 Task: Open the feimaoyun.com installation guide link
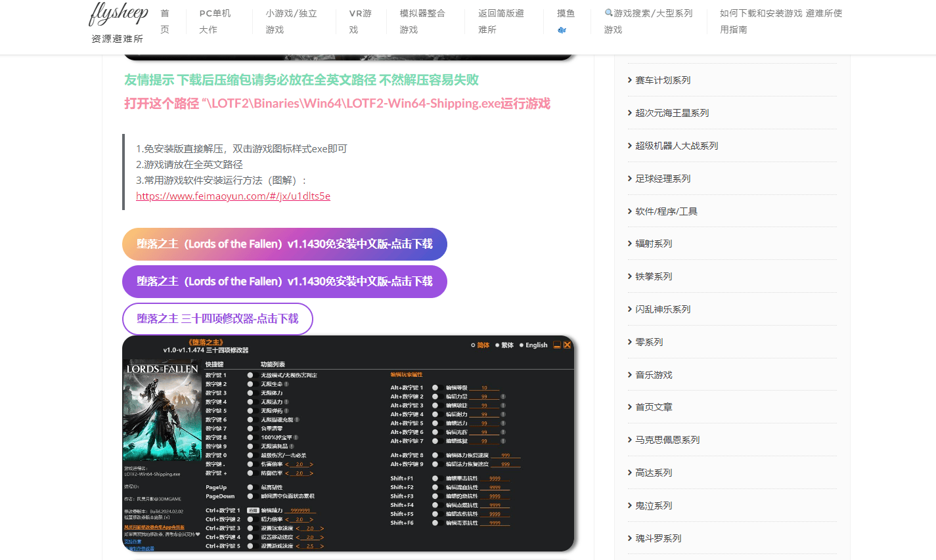(233, 196)
